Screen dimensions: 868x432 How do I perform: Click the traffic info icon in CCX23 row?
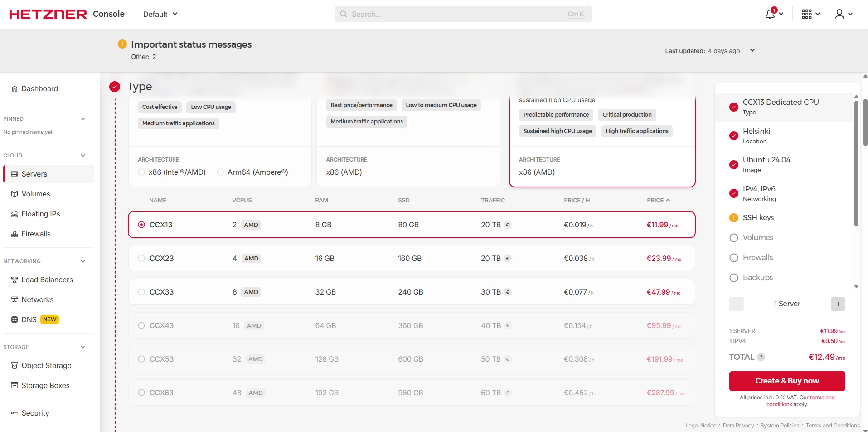[508, 259]
